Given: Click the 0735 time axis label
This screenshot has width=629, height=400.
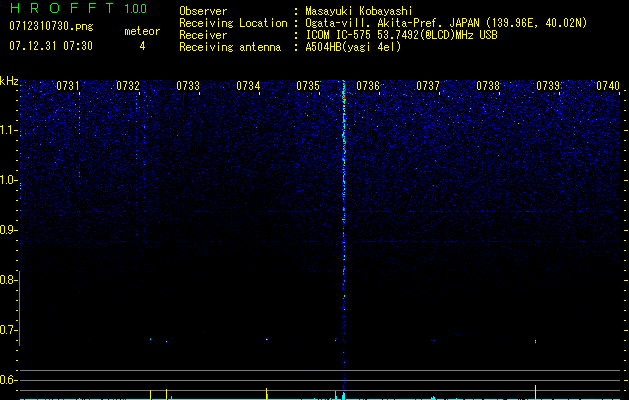Looking at the screenshot, I should click(308, 86).
